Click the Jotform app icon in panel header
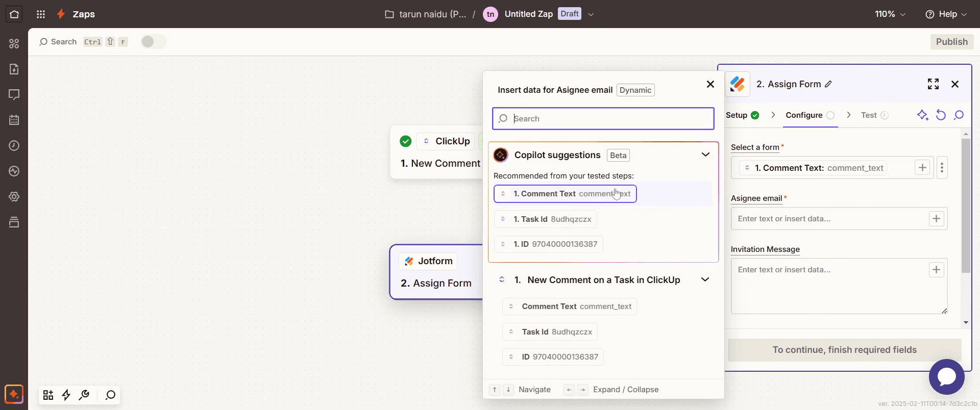Screen dimensions: 980x410 click(738, 84)
